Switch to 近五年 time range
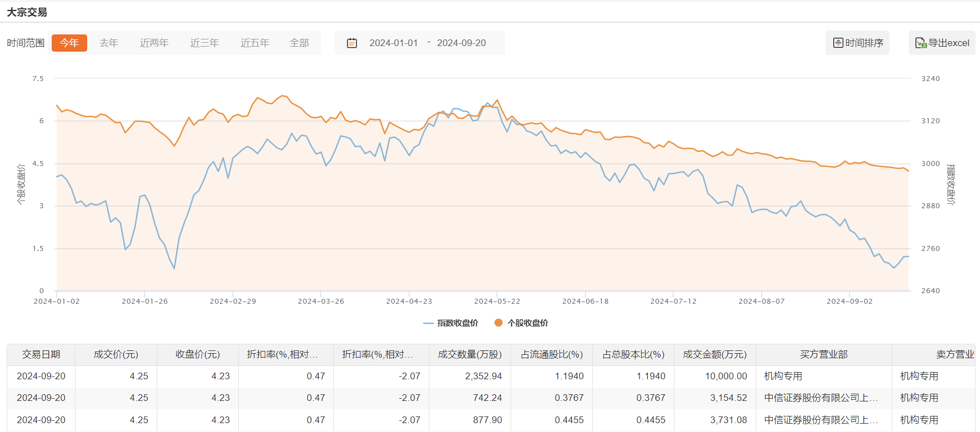The image size is (980, 432). [x=255, y=43]
